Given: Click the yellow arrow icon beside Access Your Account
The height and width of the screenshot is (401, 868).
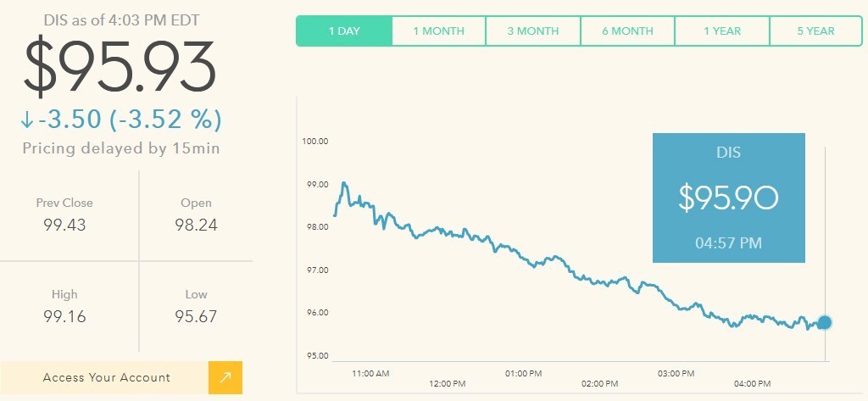Looking at the screenshot, I should click(225, 377).
